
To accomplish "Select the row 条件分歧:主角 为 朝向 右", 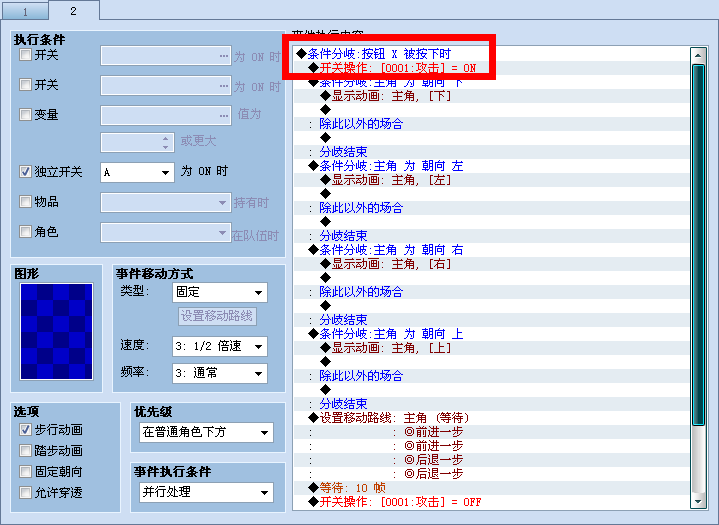I will (491, 249).
